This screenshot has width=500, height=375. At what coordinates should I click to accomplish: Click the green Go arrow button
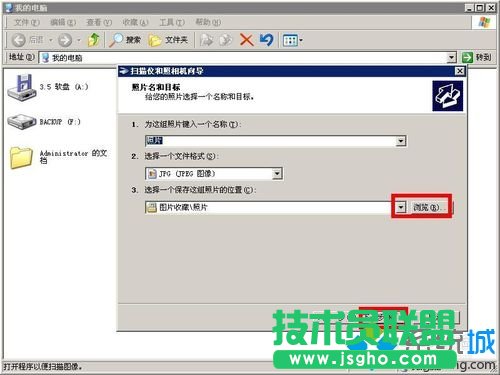(x=467, y=57)
